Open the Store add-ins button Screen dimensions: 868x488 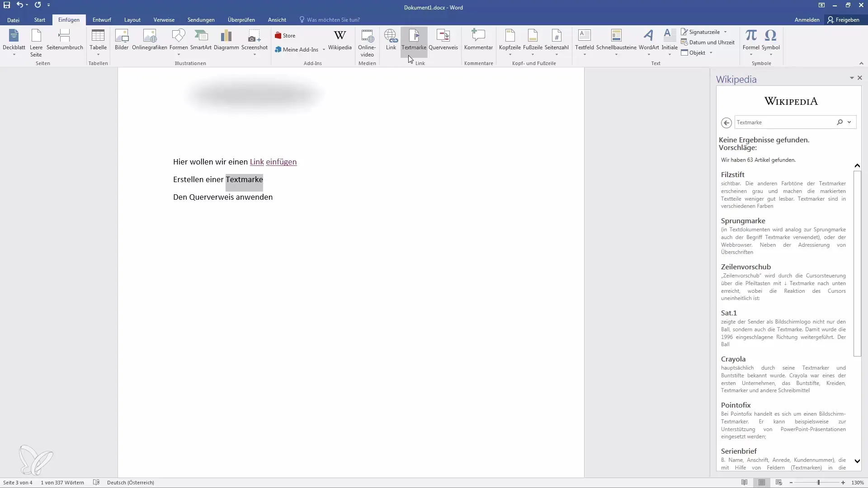coord(285,36)
